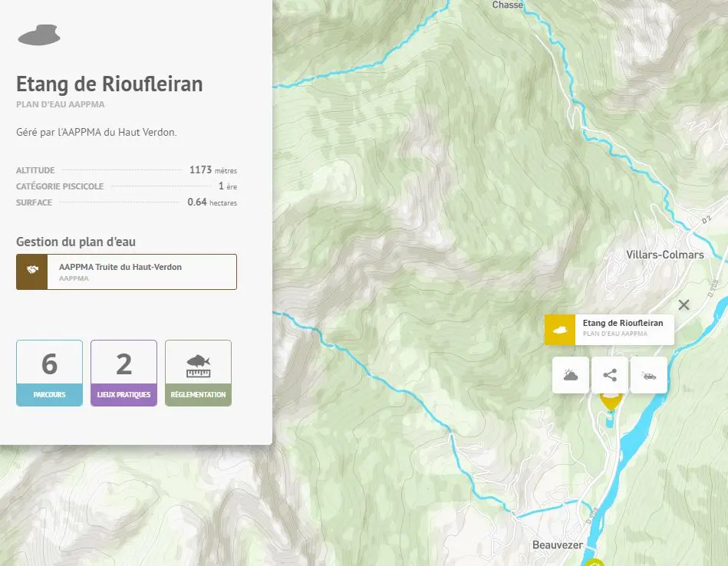This screenshot has height=566, width=728.
Task: Open the 6 Parcours tile
Action: pyautogui.click(x=49, y=373)
